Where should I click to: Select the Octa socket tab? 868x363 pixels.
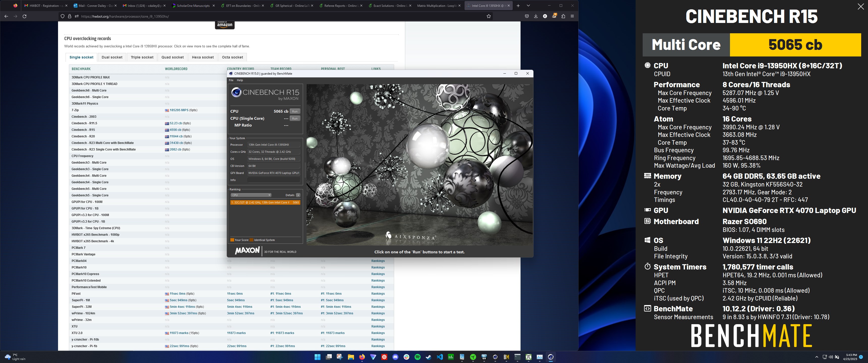(x=232, y=57)
